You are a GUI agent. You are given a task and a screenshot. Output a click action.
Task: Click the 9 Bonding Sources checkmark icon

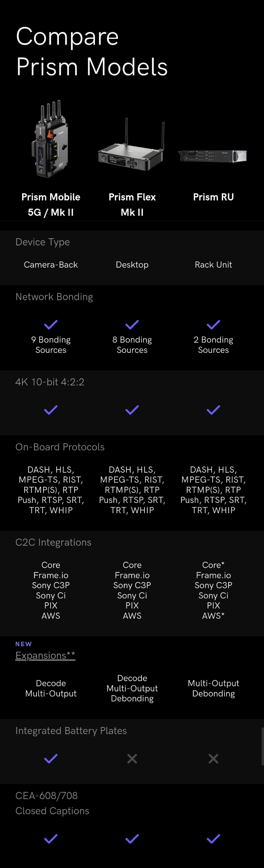51,325
